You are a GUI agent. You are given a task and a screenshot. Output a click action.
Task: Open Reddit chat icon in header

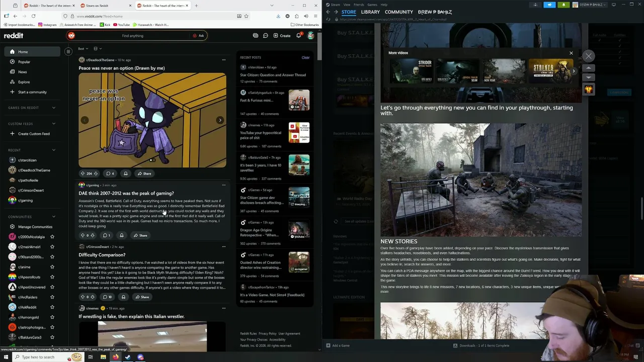click(265, 36)
